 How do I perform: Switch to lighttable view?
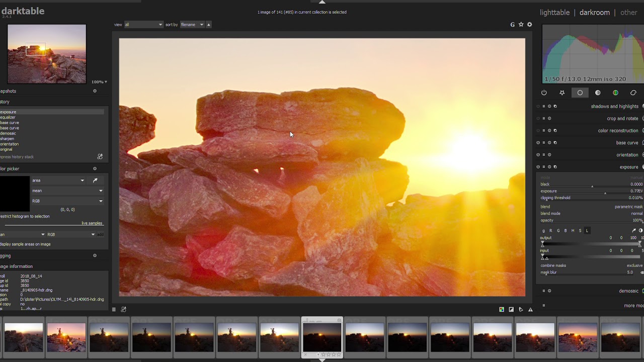(554, 13)
